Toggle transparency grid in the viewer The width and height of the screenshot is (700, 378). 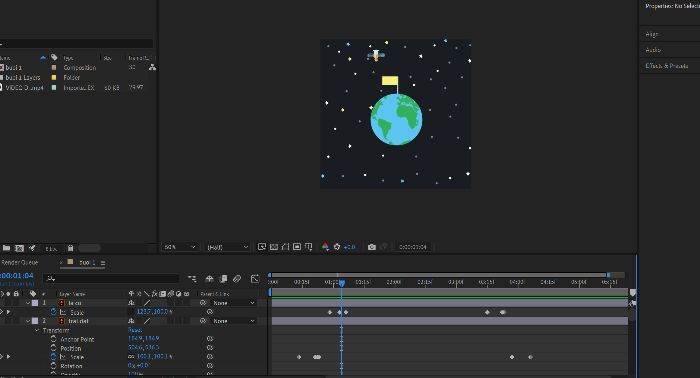274,247
